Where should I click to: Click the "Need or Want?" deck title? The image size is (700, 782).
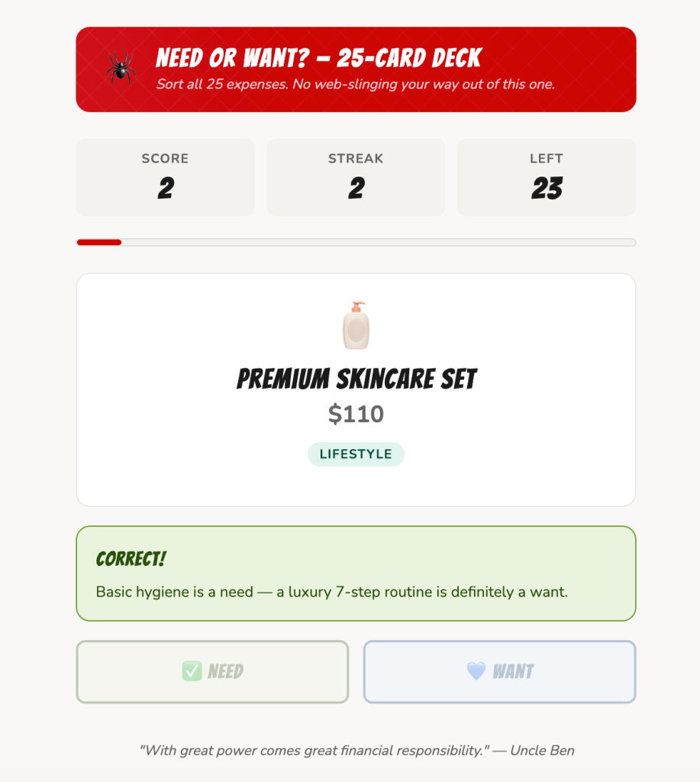318,58
